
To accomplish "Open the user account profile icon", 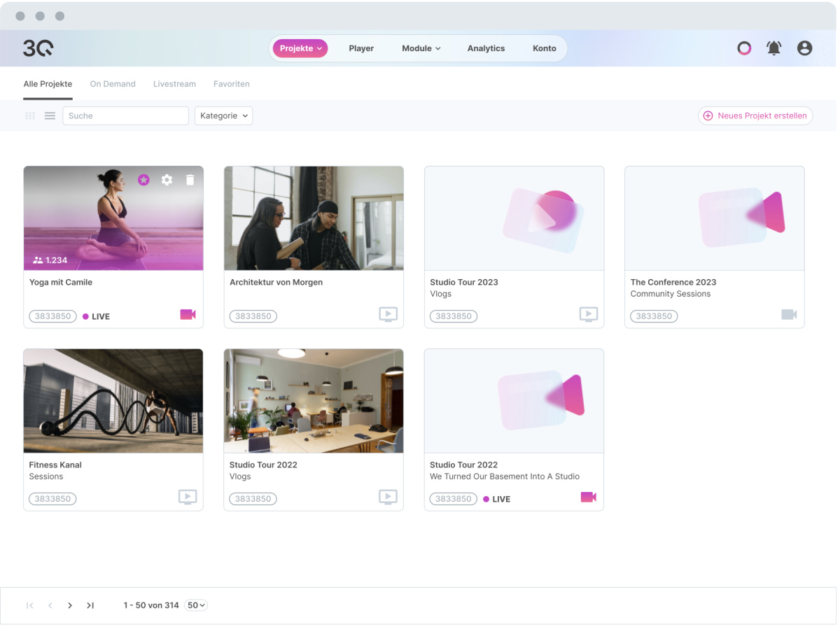I will 804,48.
